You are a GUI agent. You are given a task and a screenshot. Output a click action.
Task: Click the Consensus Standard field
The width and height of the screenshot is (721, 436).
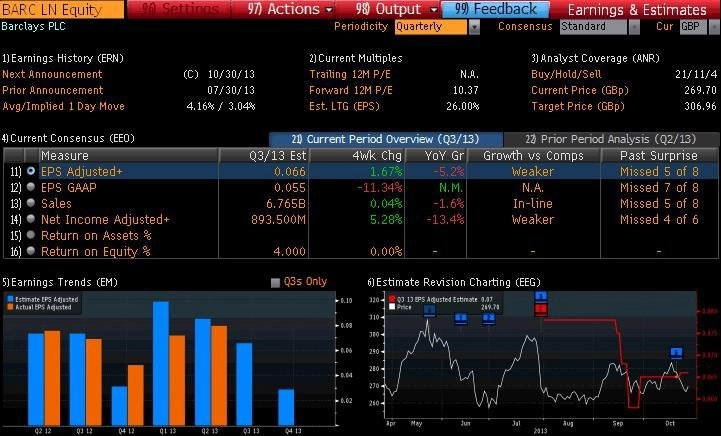593,27
